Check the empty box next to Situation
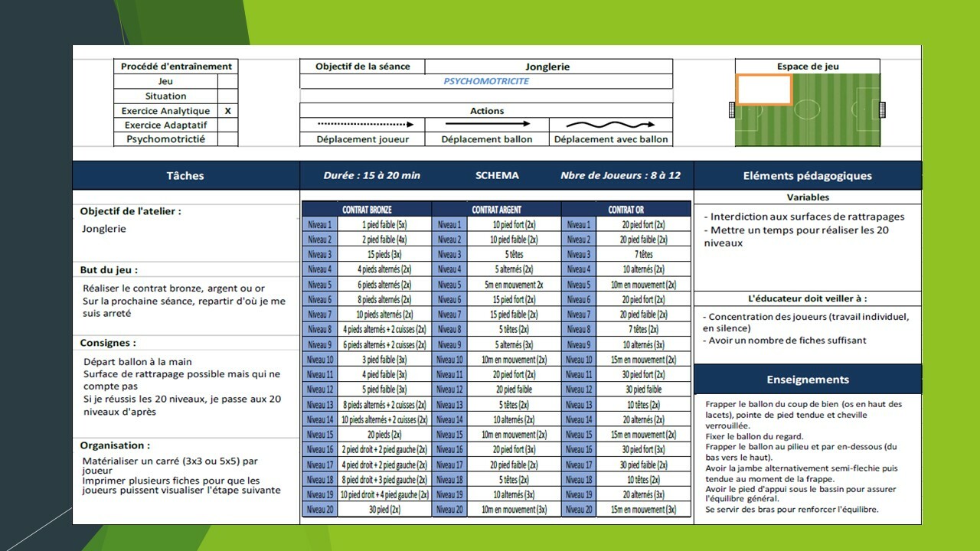Image resolution: width=980 pixels, height=551 pixels. coord(227,96)
